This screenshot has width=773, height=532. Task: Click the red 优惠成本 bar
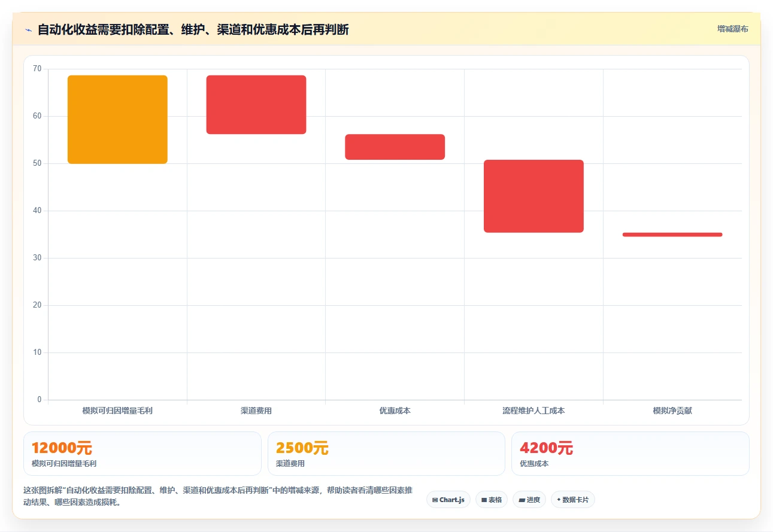pos(395,147)
